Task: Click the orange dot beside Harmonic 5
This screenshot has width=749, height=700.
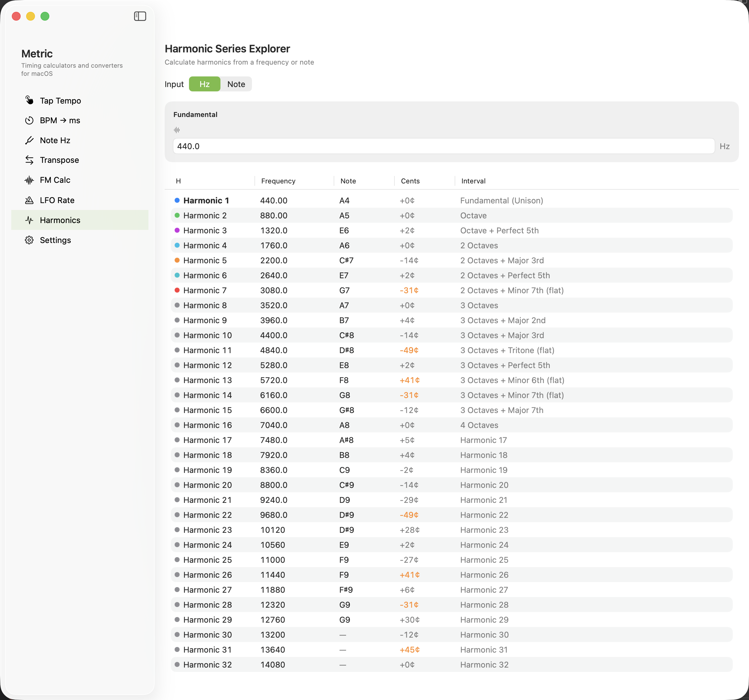Action: [x=177, y=260]
